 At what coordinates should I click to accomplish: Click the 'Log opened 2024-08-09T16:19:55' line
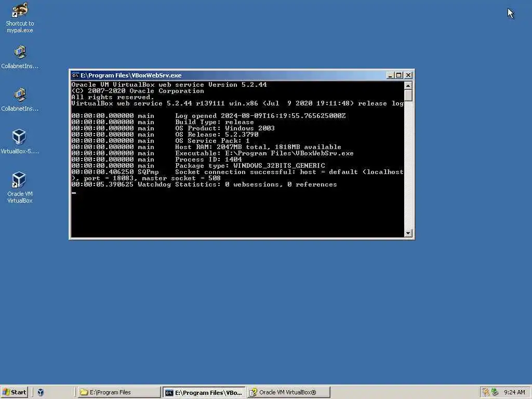208,116
